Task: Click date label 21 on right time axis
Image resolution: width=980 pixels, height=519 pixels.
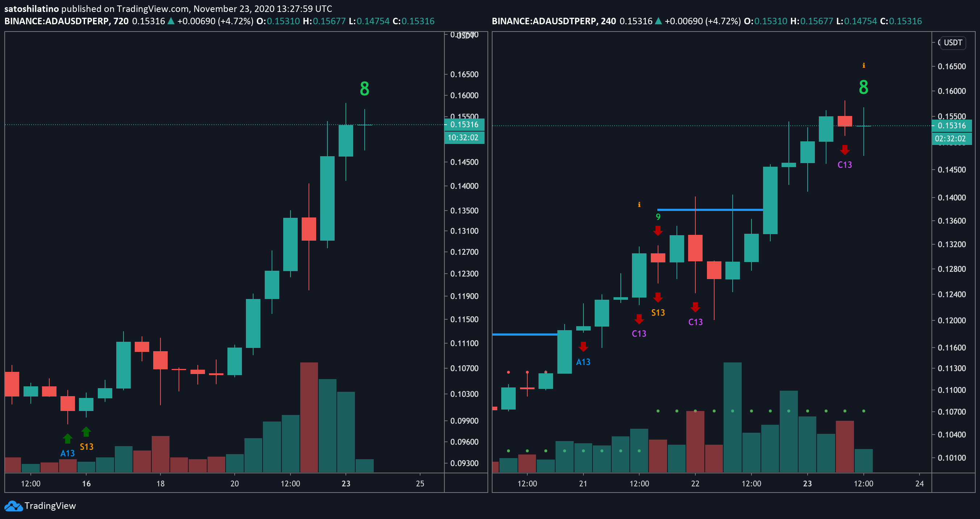Action: tap(583, 483)
